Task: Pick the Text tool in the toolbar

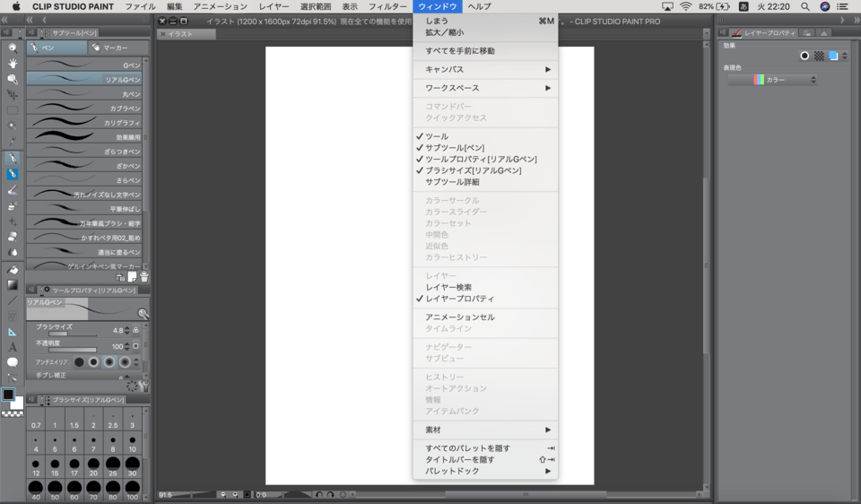Action: tap(13, 347)
